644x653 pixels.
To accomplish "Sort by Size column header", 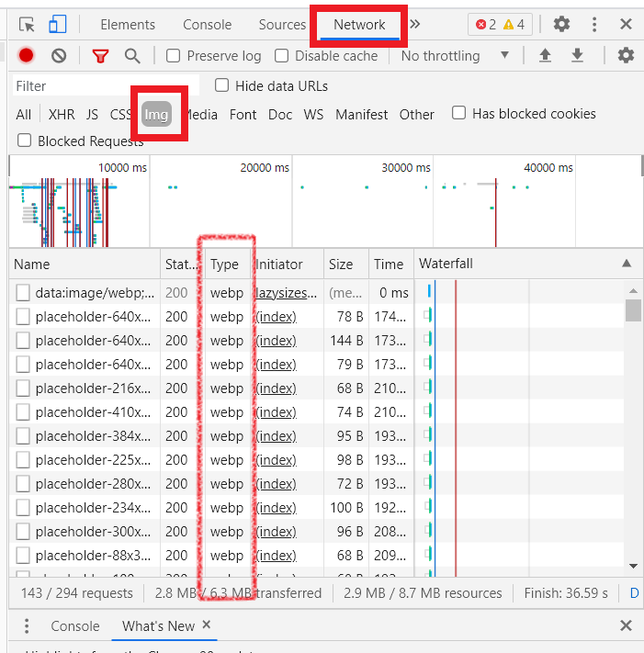I will pos(346,264).
